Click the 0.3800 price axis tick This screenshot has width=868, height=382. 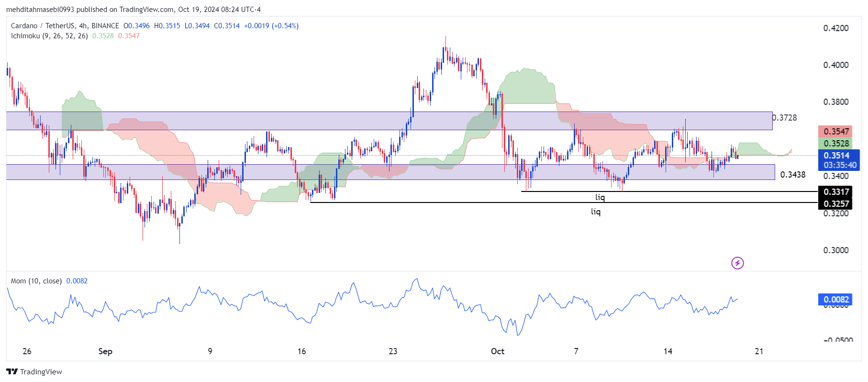(x=835, y=102)
